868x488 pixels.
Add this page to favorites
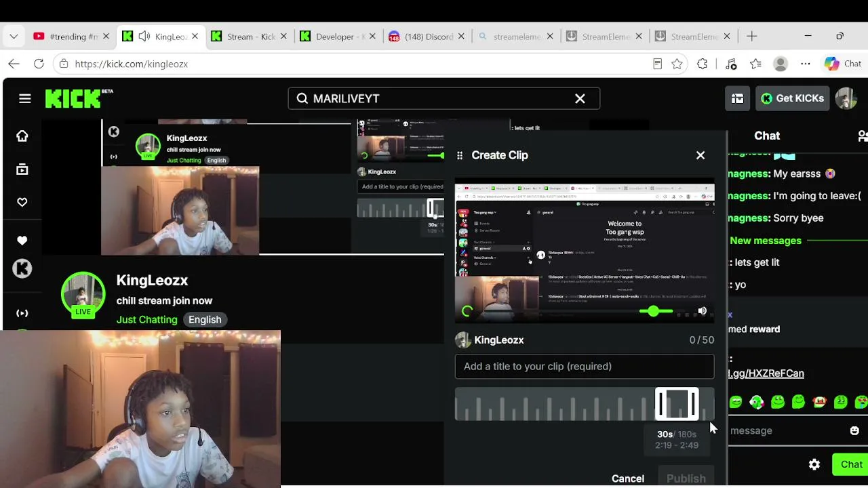pos(677,64)
